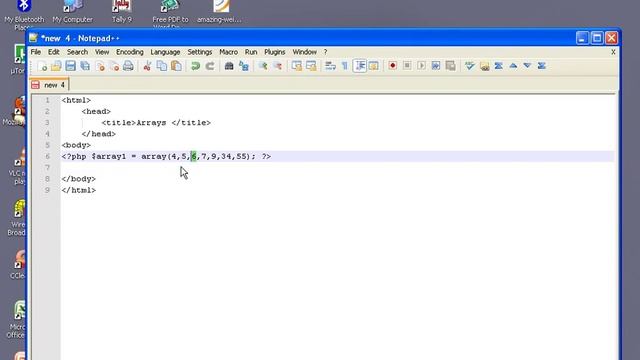The width and height of the screenshot is (640, 360).
Task: Open the Macro menu
Action: [229, 52]
